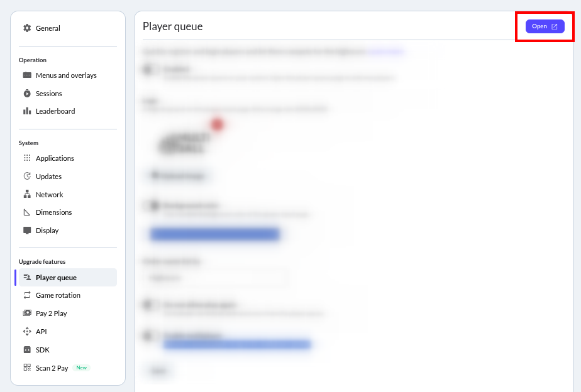This screenshot has width=581, height=392.
Task: Open Game rotation settings
Action: pos(58,295)
